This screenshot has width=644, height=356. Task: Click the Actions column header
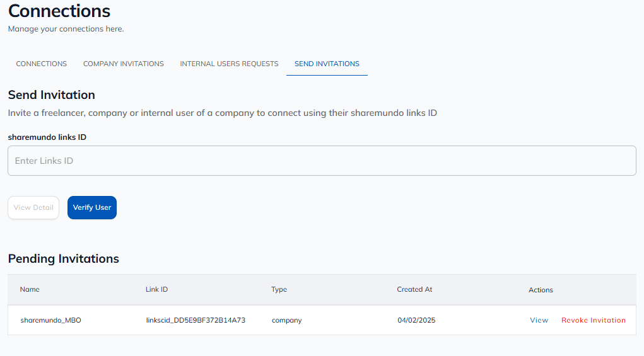pos(541,290)
